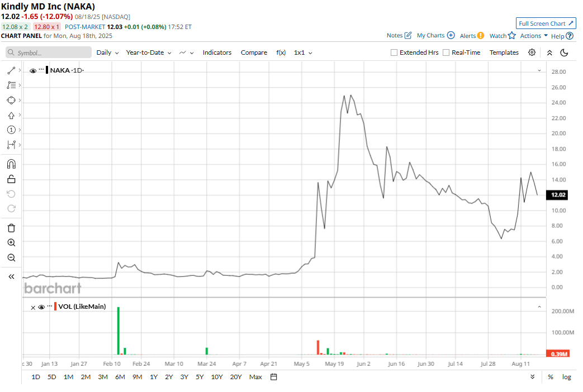Select the 1Y range tab
The width and height of the screenshot is (583, 392).
(x=154, y=377)
